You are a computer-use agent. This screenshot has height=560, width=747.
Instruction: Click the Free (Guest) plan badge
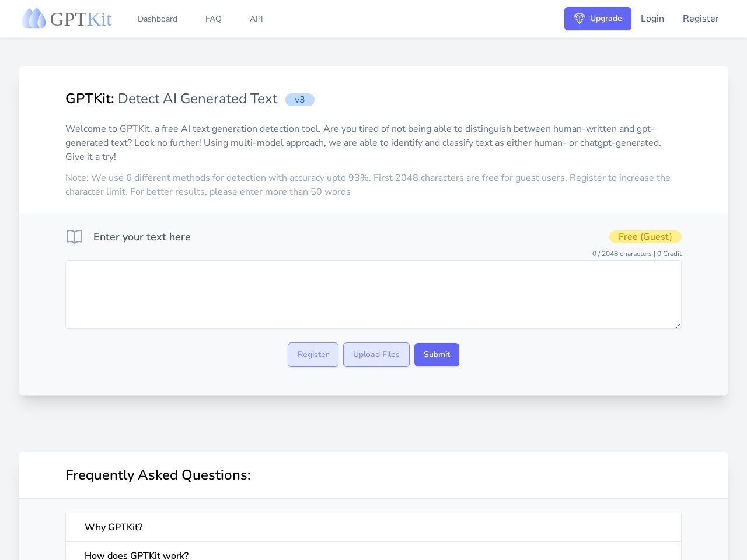[645, 237]
